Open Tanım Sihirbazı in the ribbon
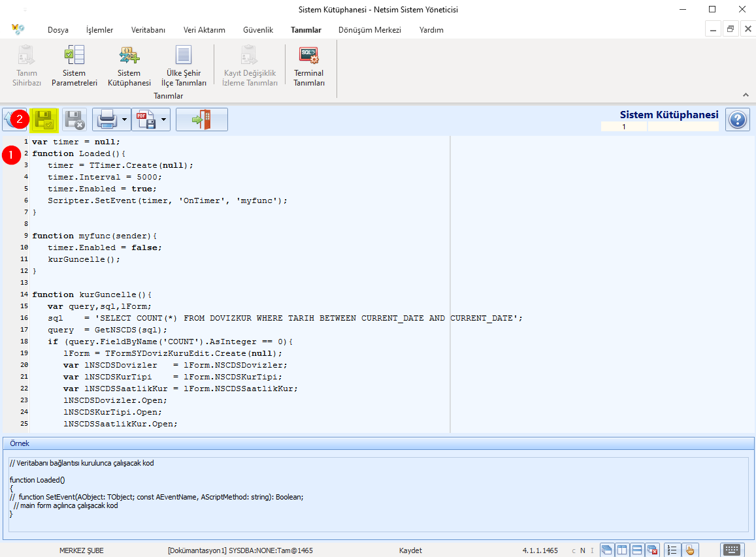Viewport: 756px width, 557px height. pos(27,66)
